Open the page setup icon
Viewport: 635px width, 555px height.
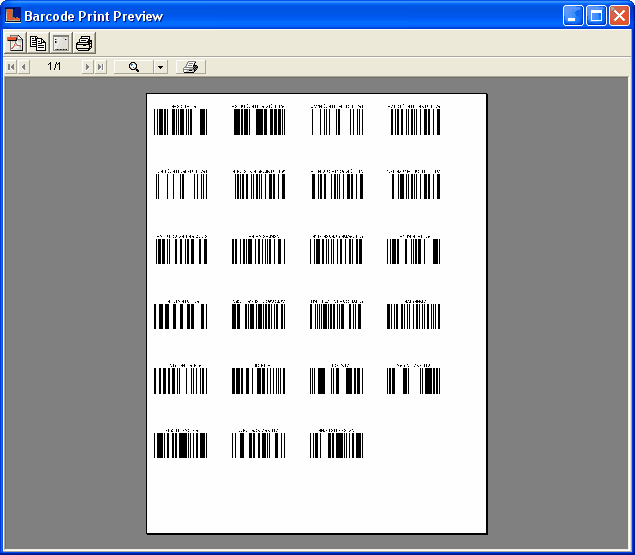coord(61,43)
